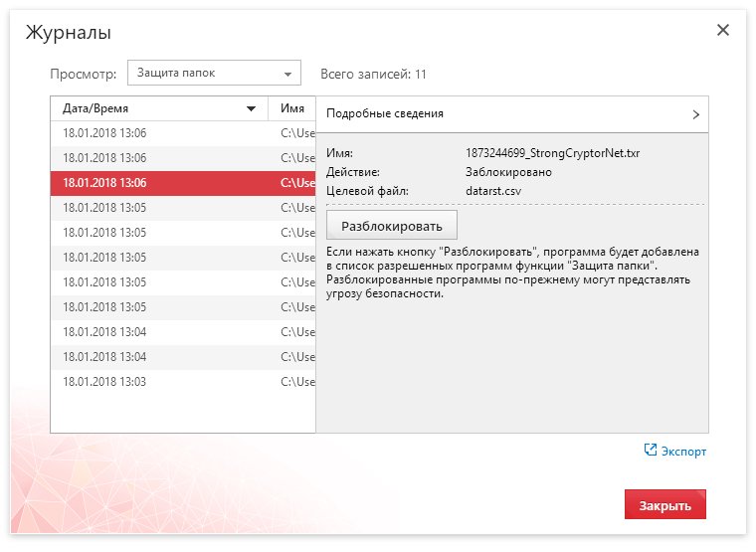Close the Журналы dialog with the X icon
This screenshot has width=756, height=552.
(723, 31)
